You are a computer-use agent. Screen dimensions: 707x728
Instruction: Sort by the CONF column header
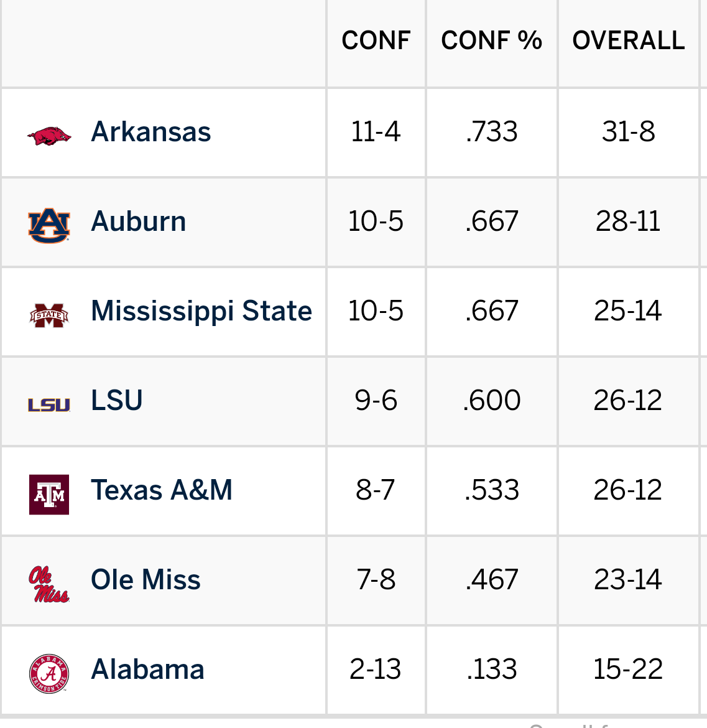[376, 41]
